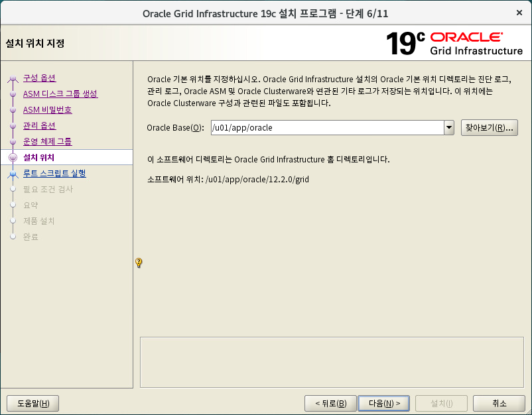532x415 pixels.
Task: Click the 완료 step label
Action: (x=31, y=237)
